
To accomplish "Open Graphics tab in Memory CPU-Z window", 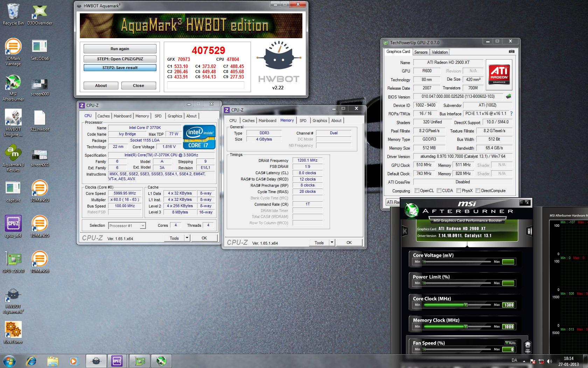I will tap(320, 121).
